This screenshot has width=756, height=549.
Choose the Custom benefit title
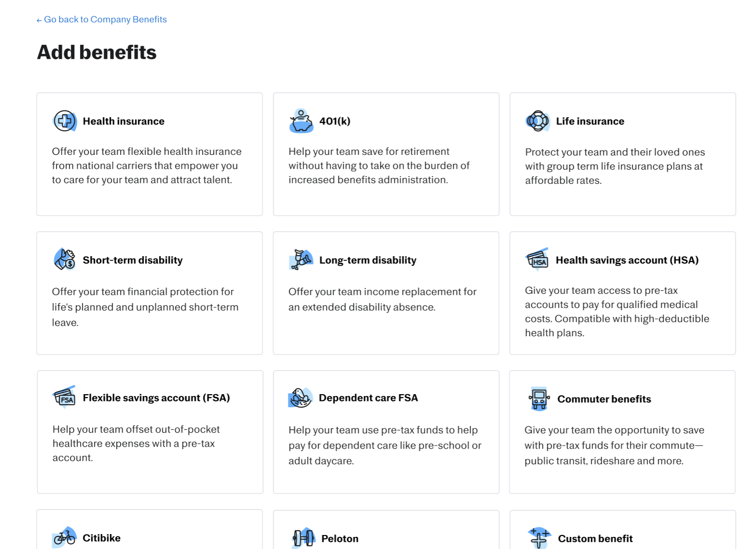(x=595, y=538)
